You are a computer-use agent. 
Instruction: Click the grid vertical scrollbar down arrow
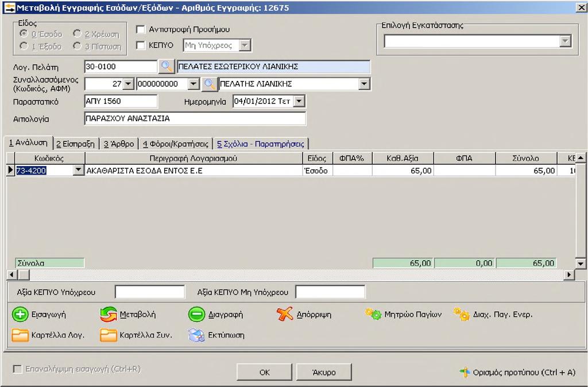[581, 264]
